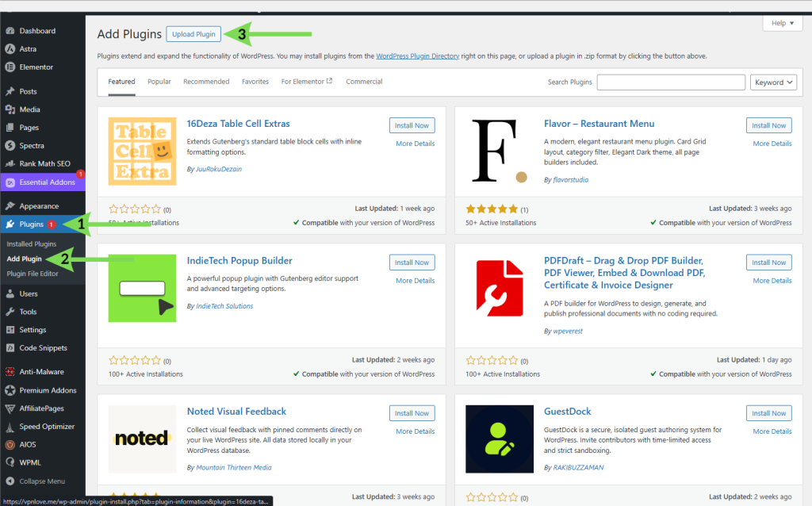Click the Collapse Menu arrow icon
The height and width of the screenshot is (506, 812).
10,481
